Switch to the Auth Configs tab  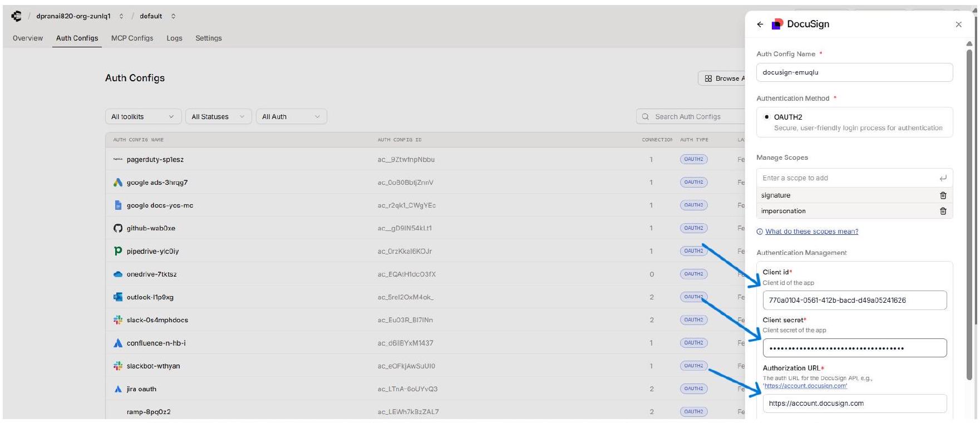tap(77, 38)
